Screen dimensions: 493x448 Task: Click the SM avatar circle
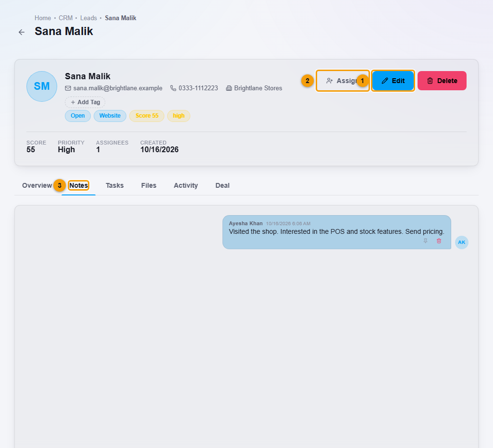[x=42, y=86]
